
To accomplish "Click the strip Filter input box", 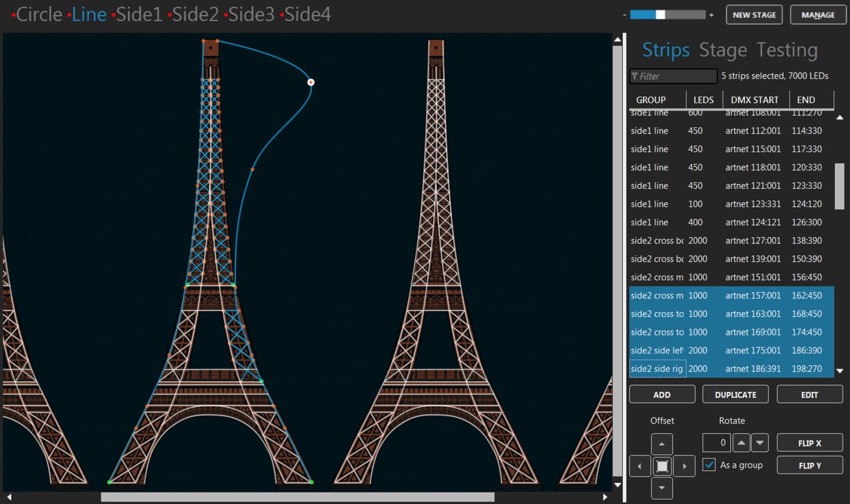I will click(x=673, y=76).
